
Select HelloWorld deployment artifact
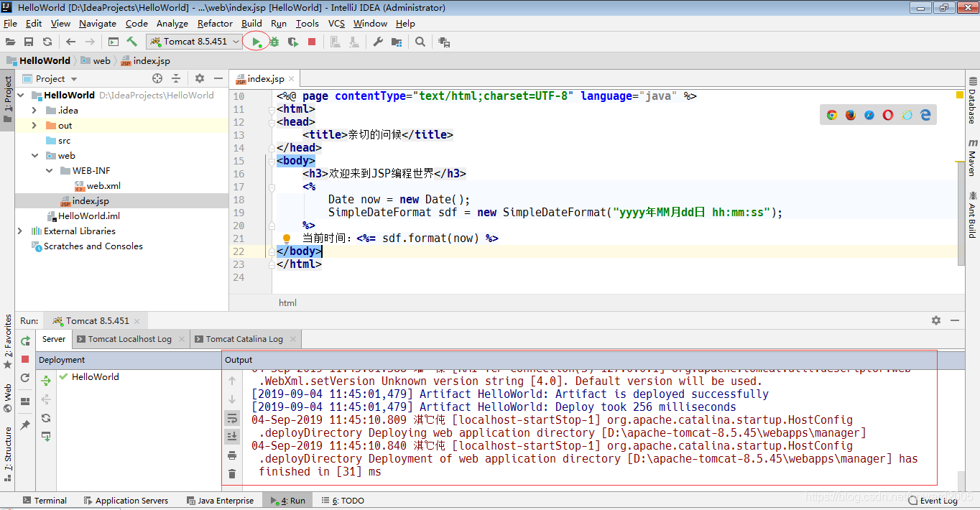[x=95, y=376]
